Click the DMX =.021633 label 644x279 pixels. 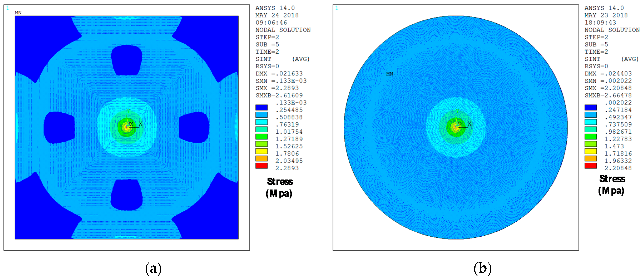tap(279, 73)
